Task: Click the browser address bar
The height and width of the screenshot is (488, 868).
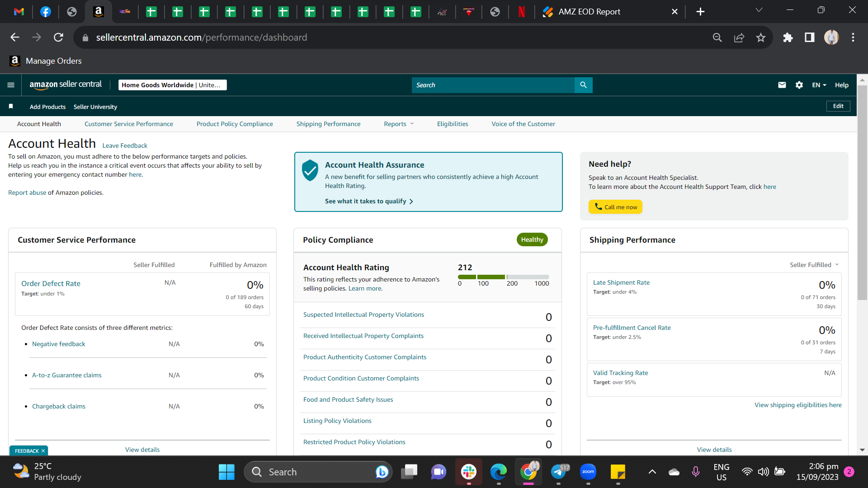Action: [x=393, y=38]
